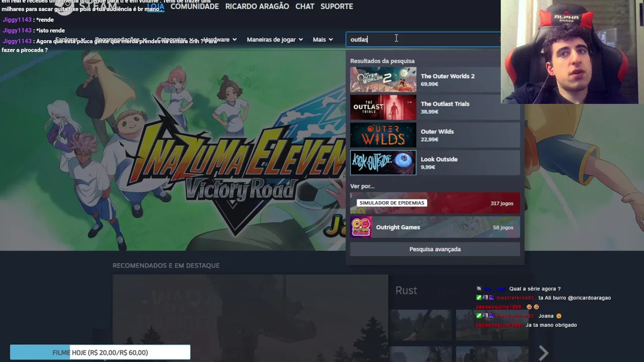Open the SUPORTE menu item
Image resolution: width=644 pixels, height=362 pixels.
pyautogui.click(x=337, y=7)
